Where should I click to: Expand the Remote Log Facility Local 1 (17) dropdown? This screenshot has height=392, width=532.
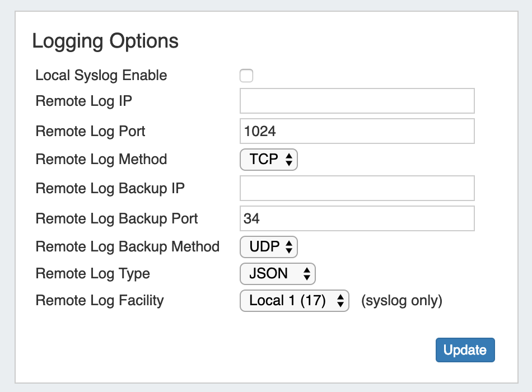(x=295, y=301)
